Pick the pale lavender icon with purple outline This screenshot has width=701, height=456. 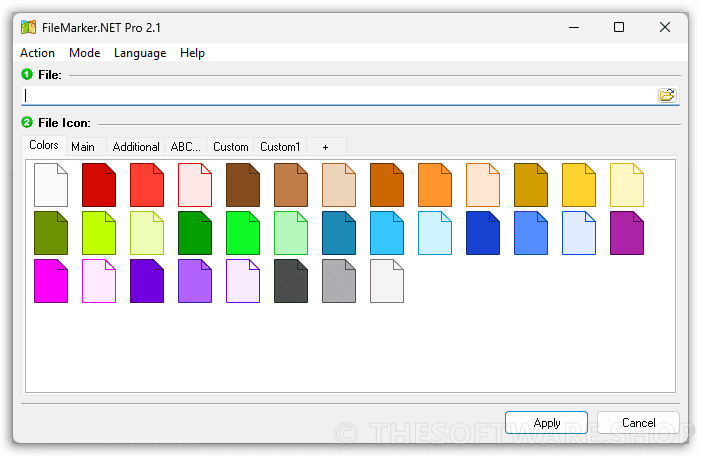point(243,281)
